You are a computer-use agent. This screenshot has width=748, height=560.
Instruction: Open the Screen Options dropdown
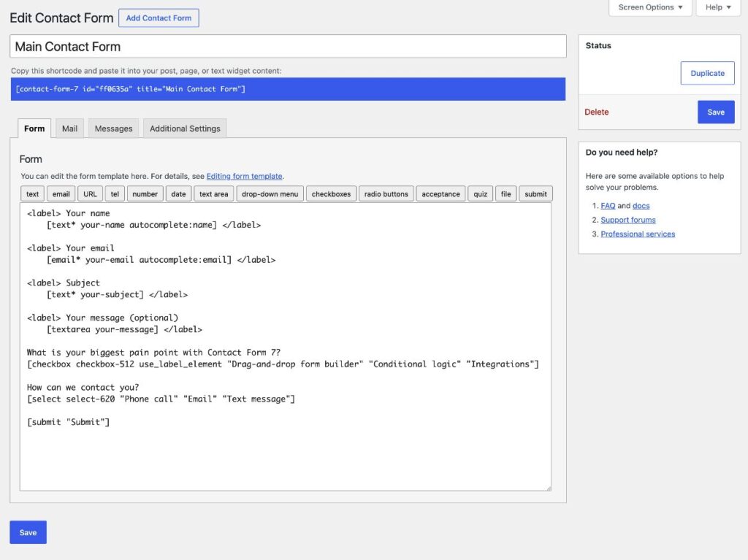tap(649, 7)
